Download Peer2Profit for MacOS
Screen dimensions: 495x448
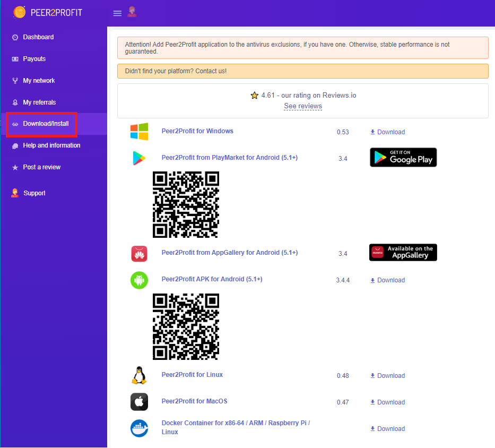tap(388, 402)
